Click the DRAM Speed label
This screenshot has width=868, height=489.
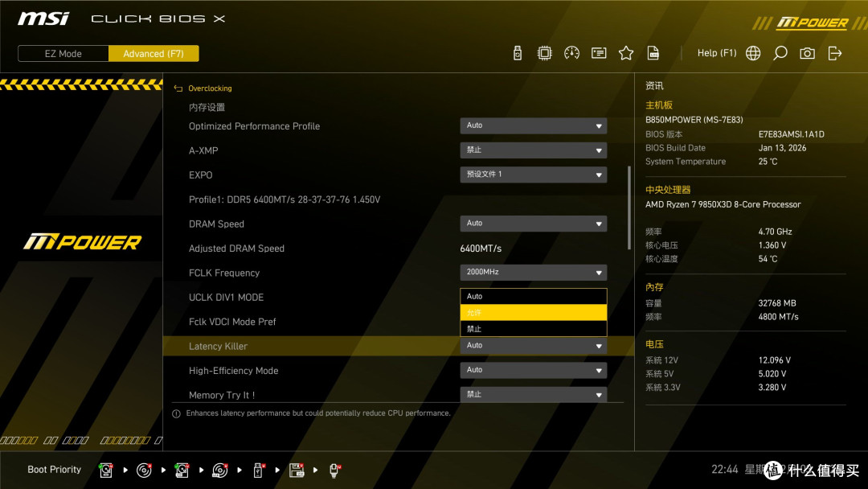pos(216,224)
